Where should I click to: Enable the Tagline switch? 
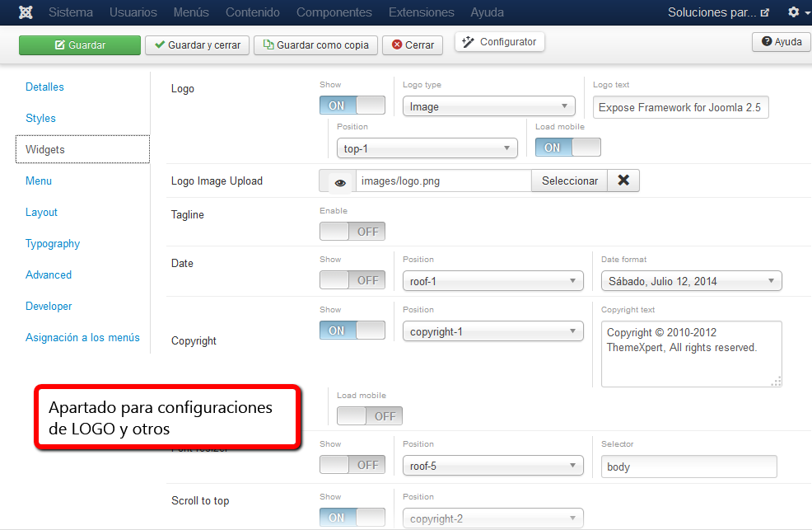tap(352, 231)
